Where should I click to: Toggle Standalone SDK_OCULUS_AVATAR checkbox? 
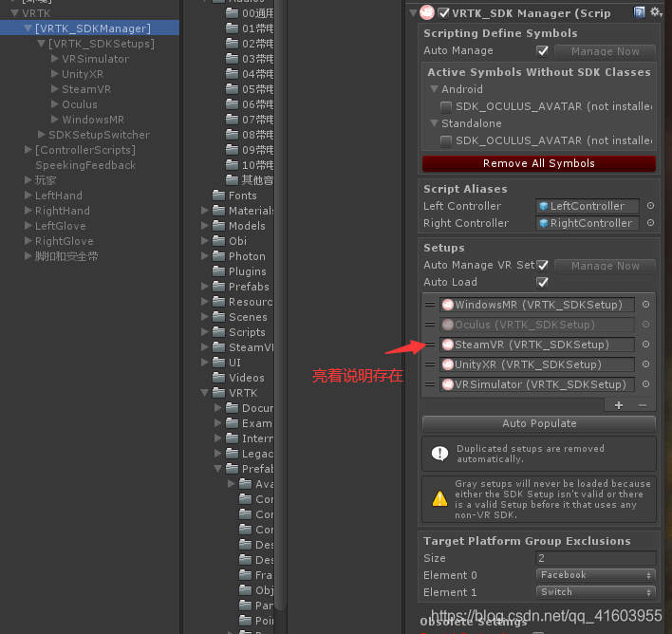click(446, 141)
